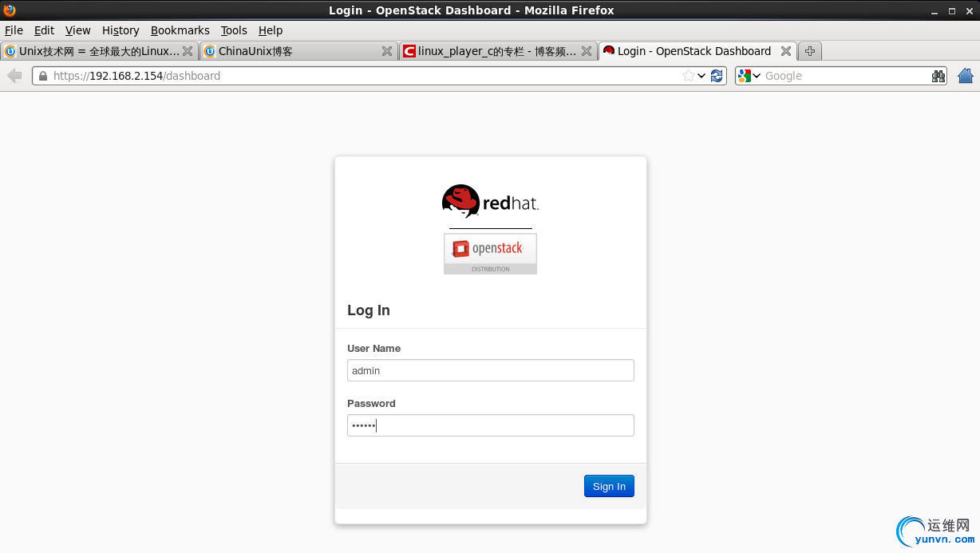Open the File menu
The height and width of the screenshot is (553, 980).
(14, 30)
